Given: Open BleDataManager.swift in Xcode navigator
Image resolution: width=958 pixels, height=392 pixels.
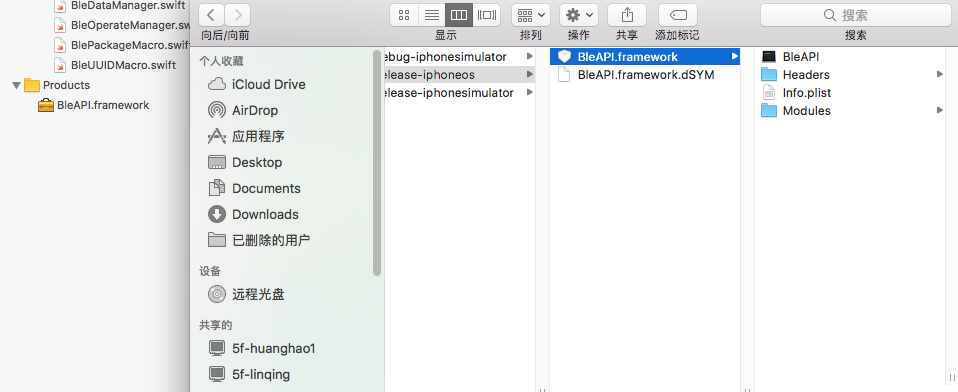Looking at the screenshot, I should point(119,6).
